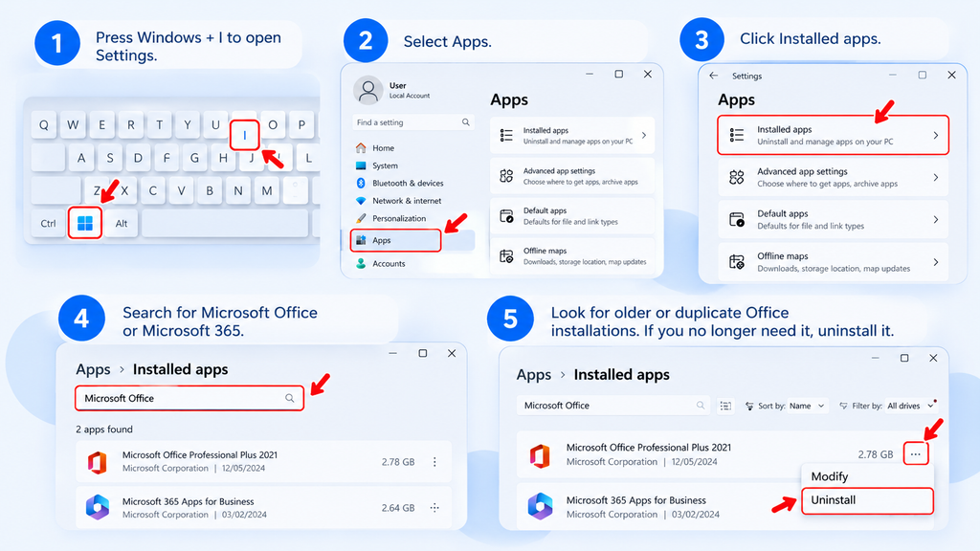Click the Alt key on the keyboard

point(122,224)
